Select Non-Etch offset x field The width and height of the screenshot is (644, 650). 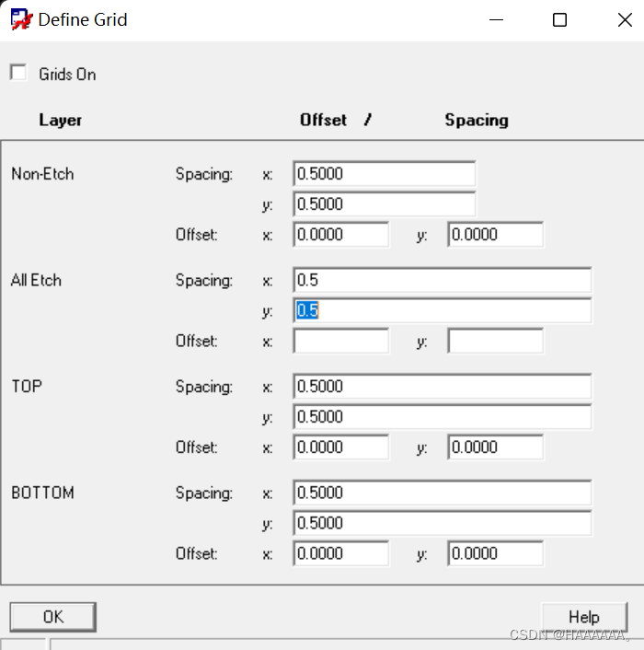tap(340, 235)
